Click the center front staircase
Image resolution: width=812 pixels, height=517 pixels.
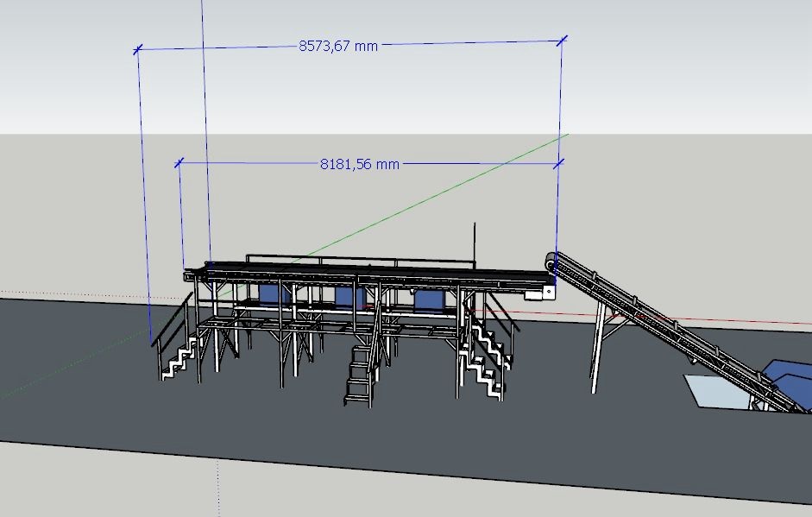coord(360,375)
